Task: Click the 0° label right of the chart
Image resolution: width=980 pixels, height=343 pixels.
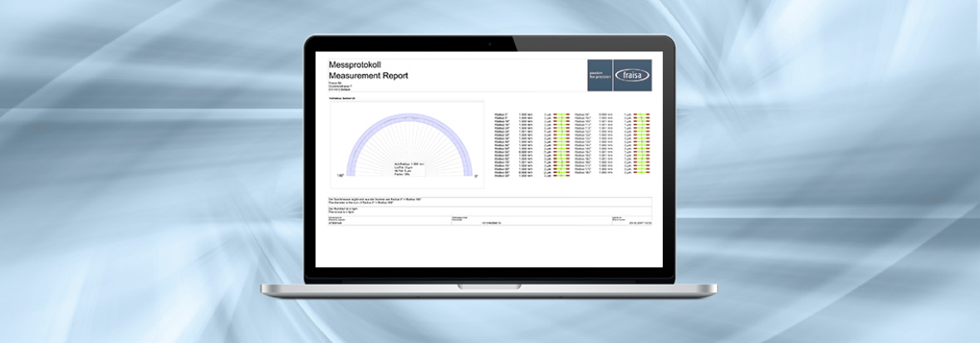Action: (476, 177)
